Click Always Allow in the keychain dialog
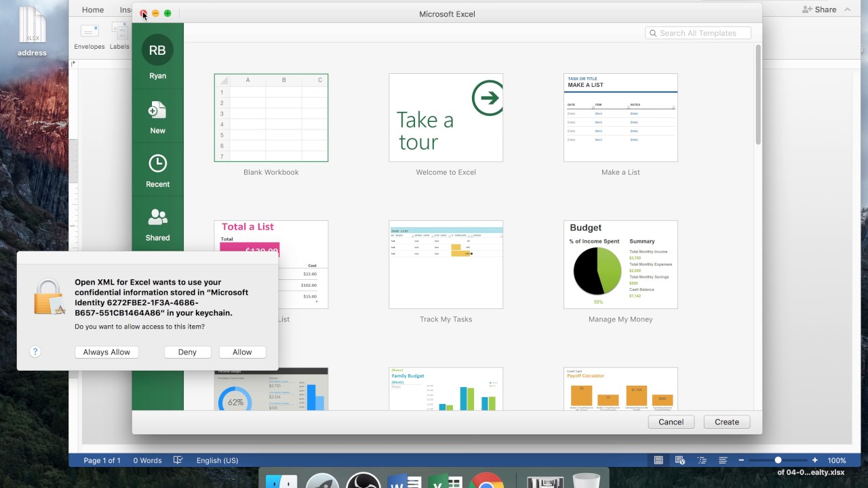868x488 pixels. coord(106,352)
